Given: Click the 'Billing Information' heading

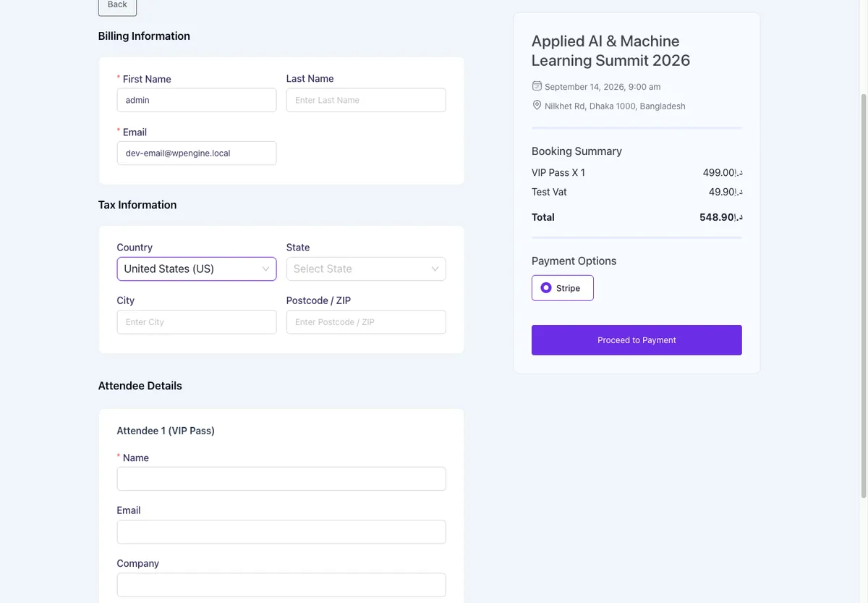Looking at the screenshot, I should click(144, 36).
